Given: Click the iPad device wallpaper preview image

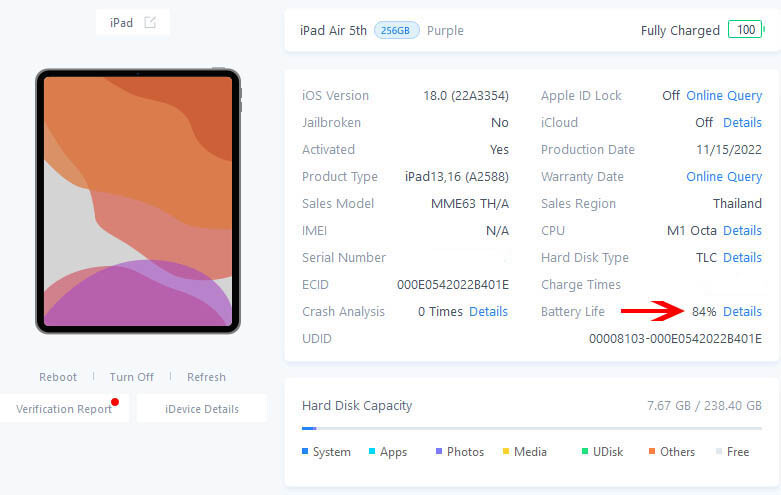Looking at the screenshot, I should [138, 201].
